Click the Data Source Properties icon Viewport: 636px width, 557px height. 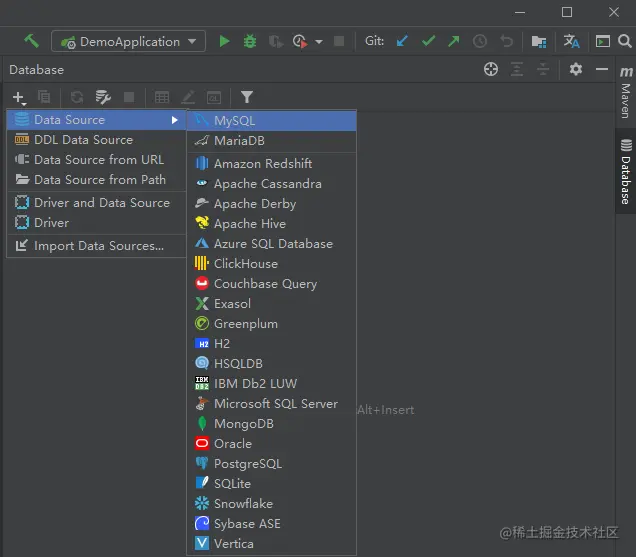pyautogui.click(x=103, y=97)
